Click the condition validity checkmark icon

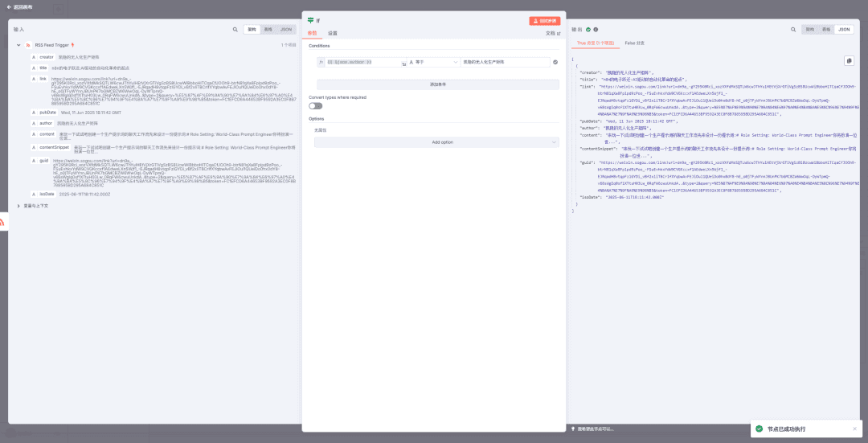click(555, 63)
